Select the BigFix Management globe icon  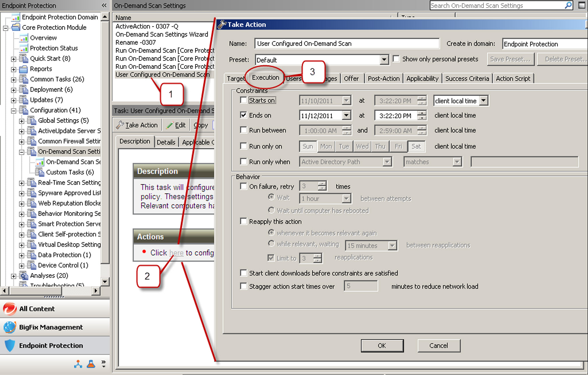pos(9,327)
